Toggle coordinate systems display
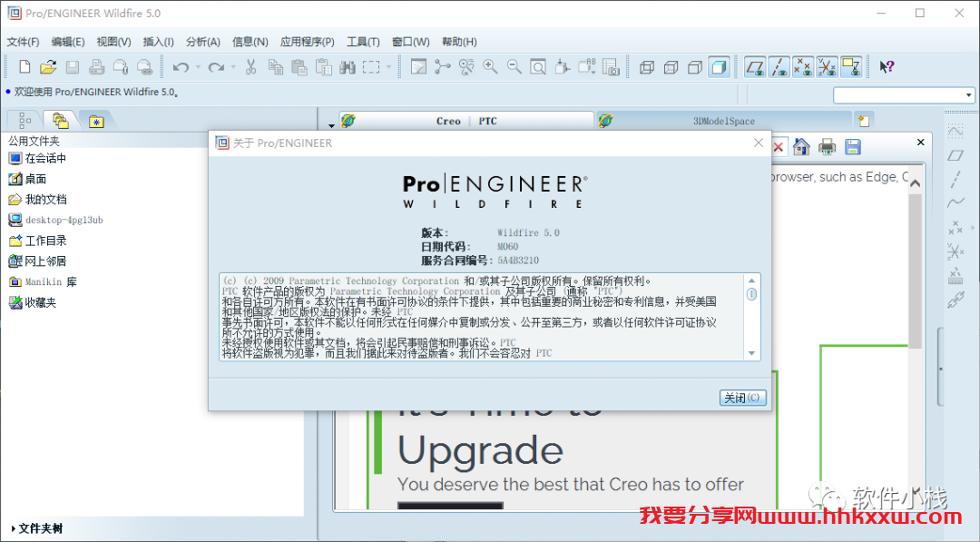Screen dimensions: 980x542 coord(827,67)
